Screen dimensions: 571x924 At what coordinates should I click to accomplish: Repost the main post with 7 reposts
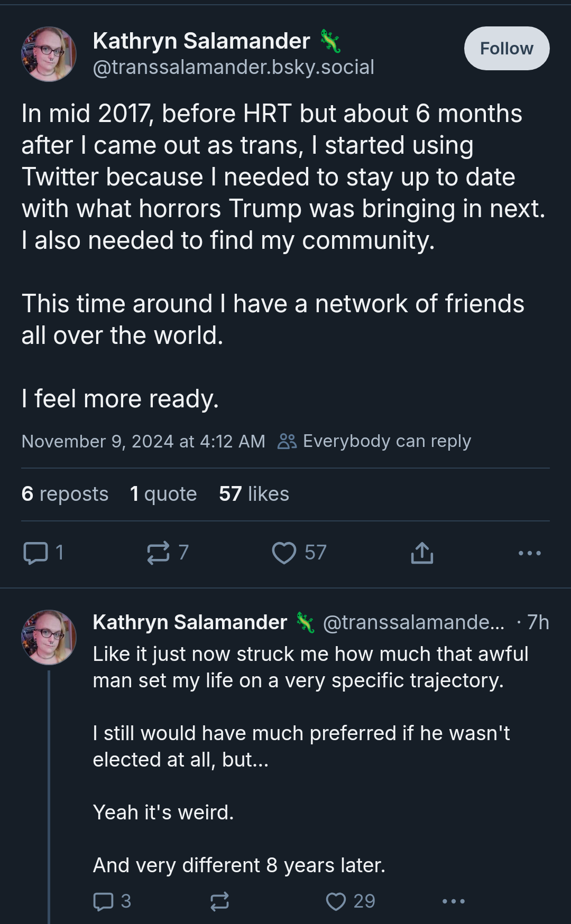click(x=168, y=553)
